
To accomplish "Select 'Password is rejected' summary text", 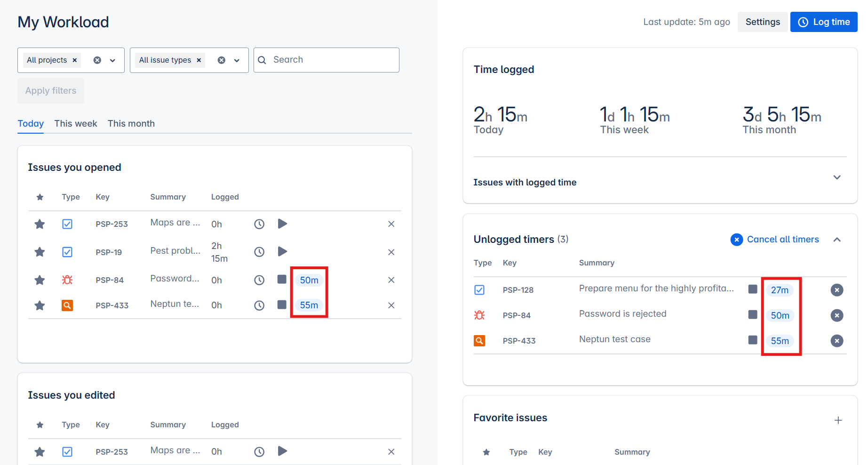I will point(622,314).
